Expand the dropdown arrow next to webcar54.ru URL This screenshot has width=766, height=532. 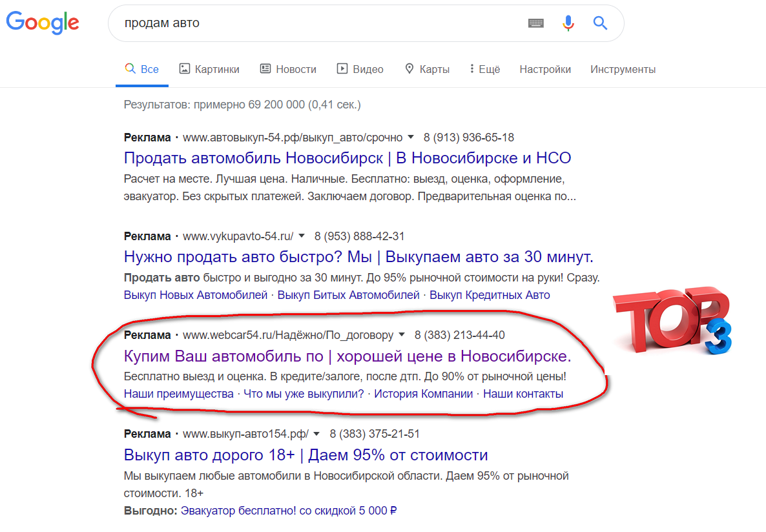[x=401, y=335]
